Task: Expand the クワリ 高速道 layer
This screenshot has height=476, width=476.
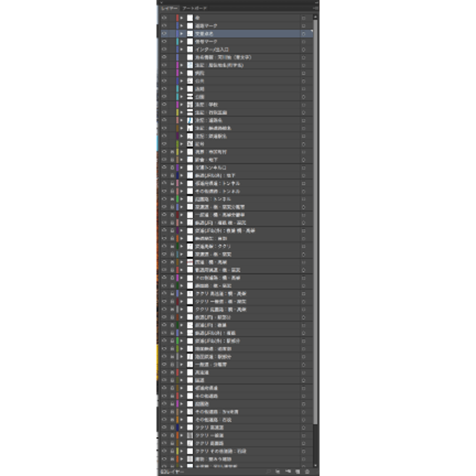Action: pyautogui.click(x=182, y=427)
